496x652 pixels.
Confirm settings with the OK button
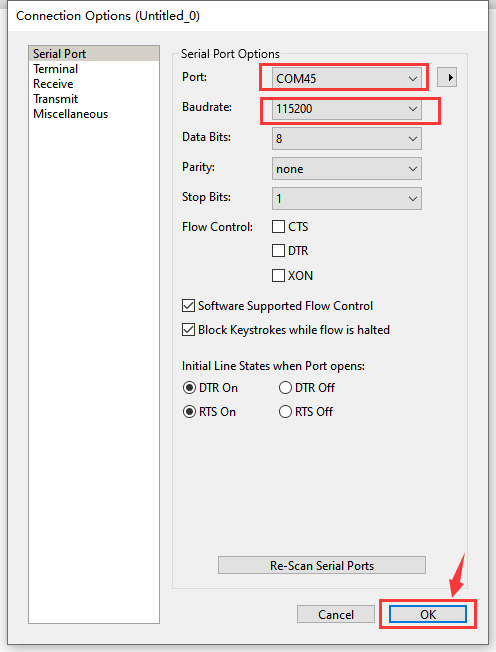click(428, 614)
